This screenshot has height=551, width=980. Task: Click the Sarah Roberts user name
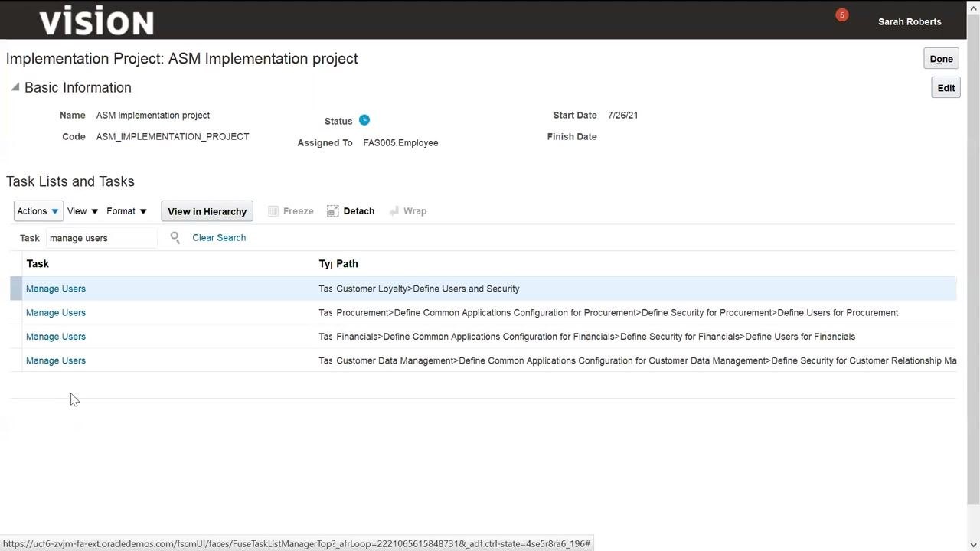tap(910, 21)
